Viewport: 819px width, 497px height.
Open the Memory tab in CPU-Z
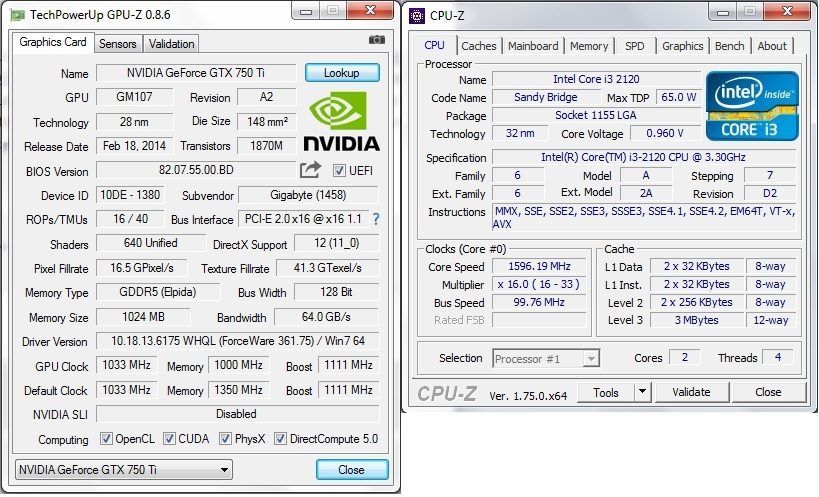pyautogui.click(x=589, y=46)
